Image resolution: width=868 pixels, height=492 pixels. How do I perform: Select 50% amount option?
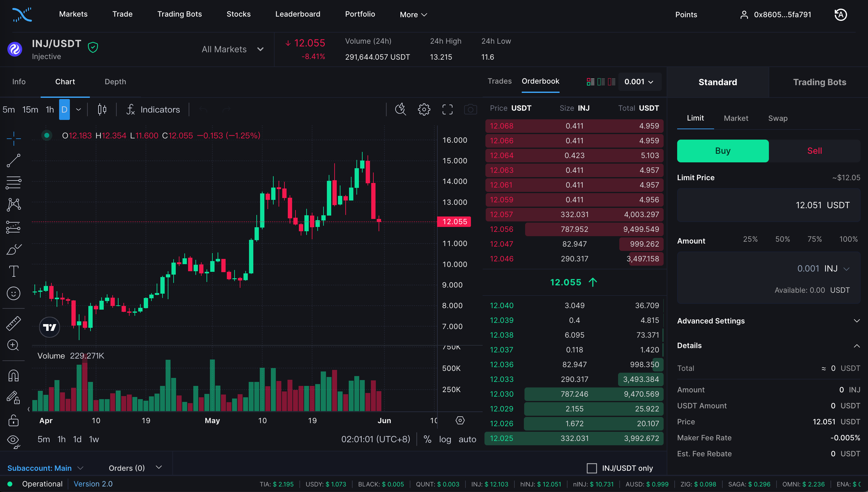[782, 239]
